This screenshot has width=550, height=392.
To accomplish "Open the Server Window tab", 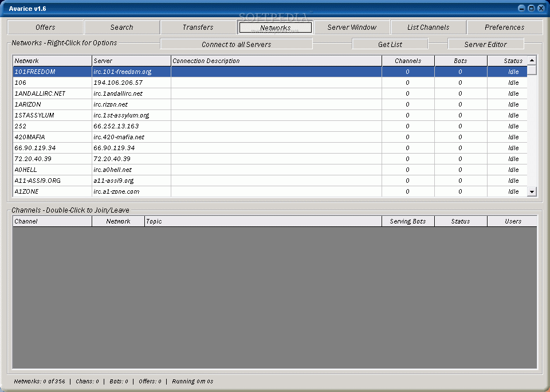I will point(352,28).
